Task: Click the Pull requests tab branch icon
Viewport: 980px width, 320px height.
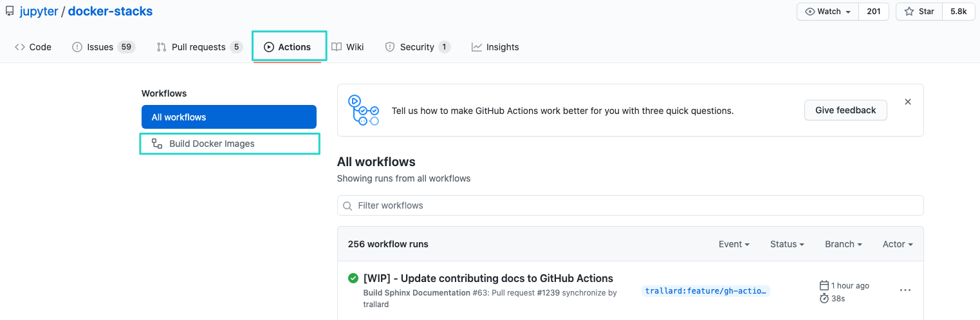Action: coord(162,47)
